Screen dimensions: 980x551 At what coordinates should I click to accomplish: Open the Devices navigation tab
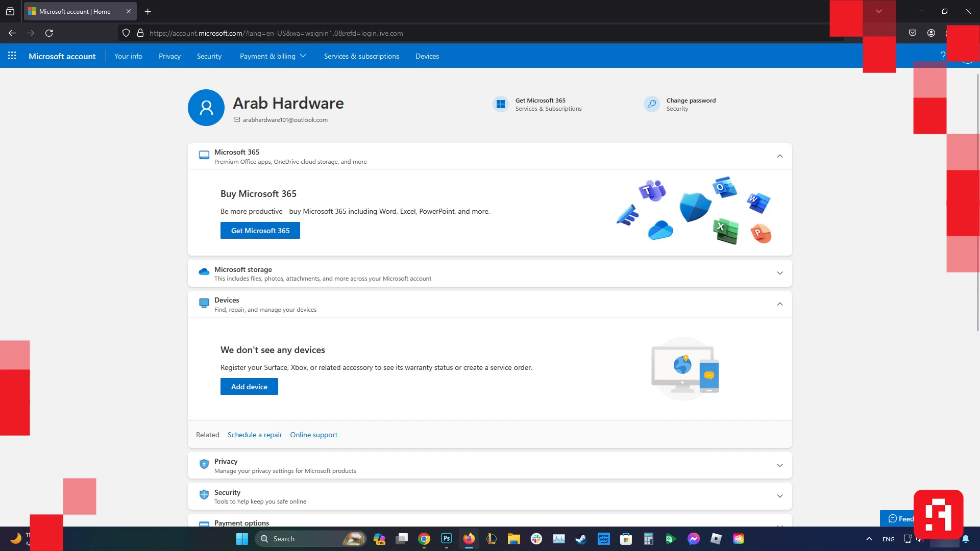coord(427,56)
